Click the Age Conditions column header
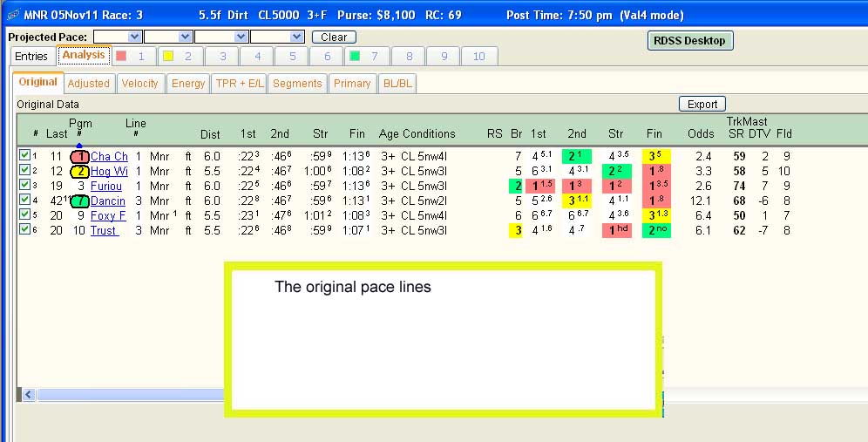Image resolution: width=868 pixels, height=442 pixels. [x=417, y=134]
